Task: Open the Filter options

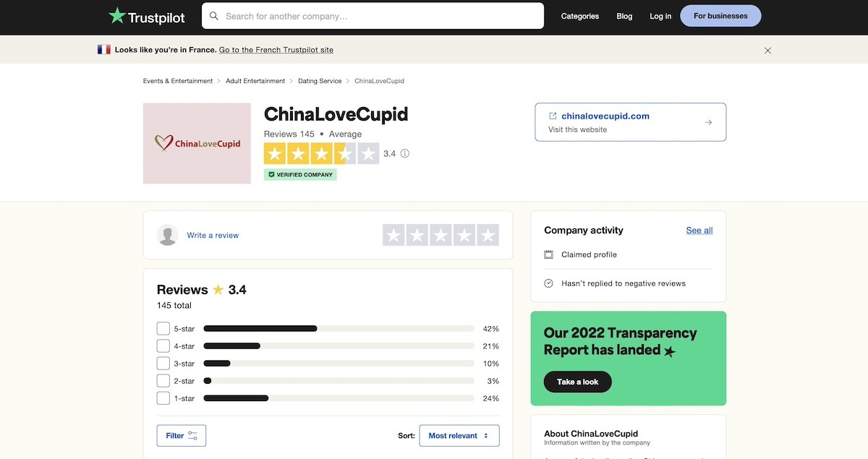Action: pos(181,435)
